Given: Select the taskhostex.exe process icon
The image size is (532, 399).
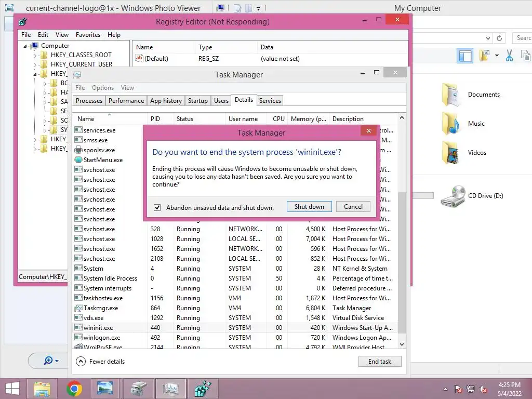Looking at the screenshot, I should 78,298.
